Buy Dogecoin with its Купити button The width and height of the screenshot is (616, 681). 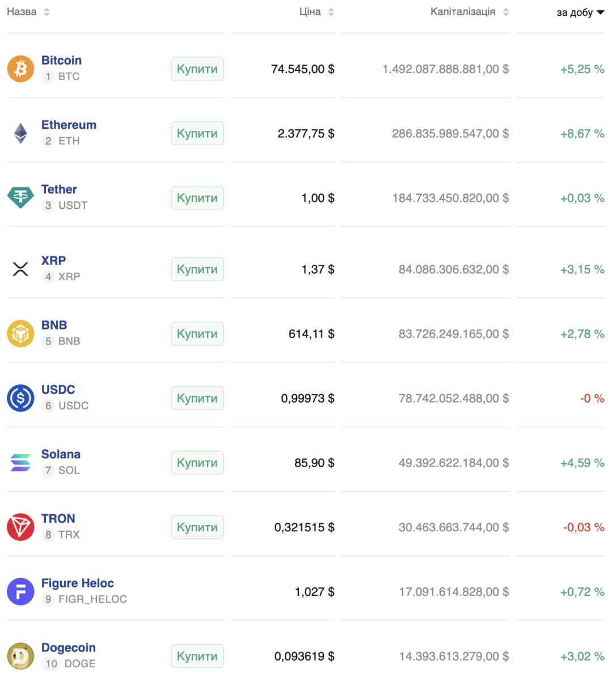[197, 656]
